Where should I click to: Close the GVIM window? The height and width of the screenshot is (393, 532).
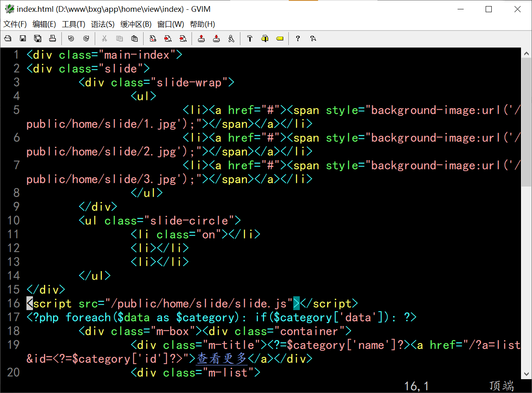click(x=517, y=9)
